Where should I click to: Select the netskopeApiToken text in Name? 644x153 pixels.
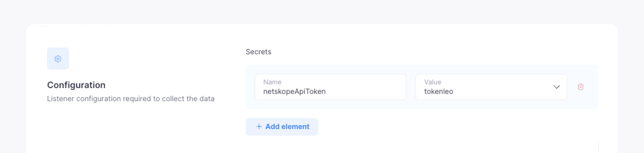294,92
